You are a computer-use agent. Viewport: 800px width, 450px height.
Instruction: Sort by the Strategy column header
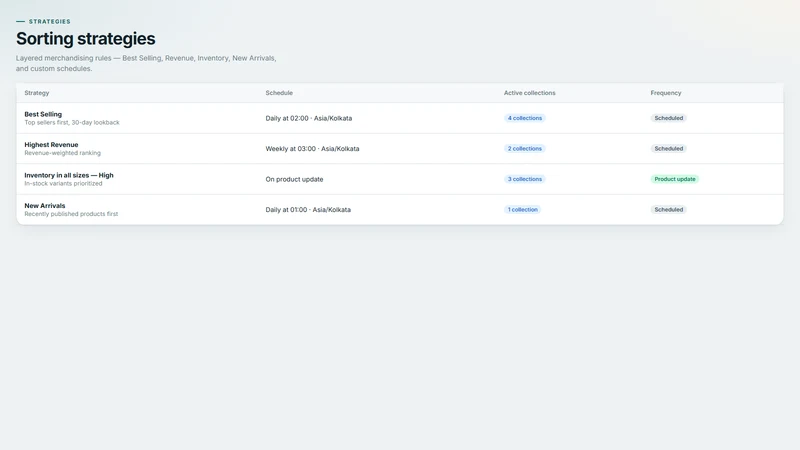[x=37, y=93]
